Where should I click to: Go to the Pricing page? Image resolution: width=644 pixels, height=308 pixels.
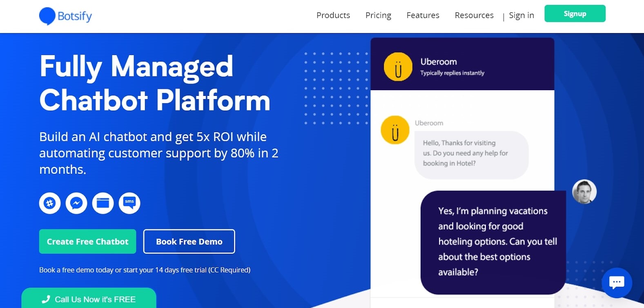(378, 16)
